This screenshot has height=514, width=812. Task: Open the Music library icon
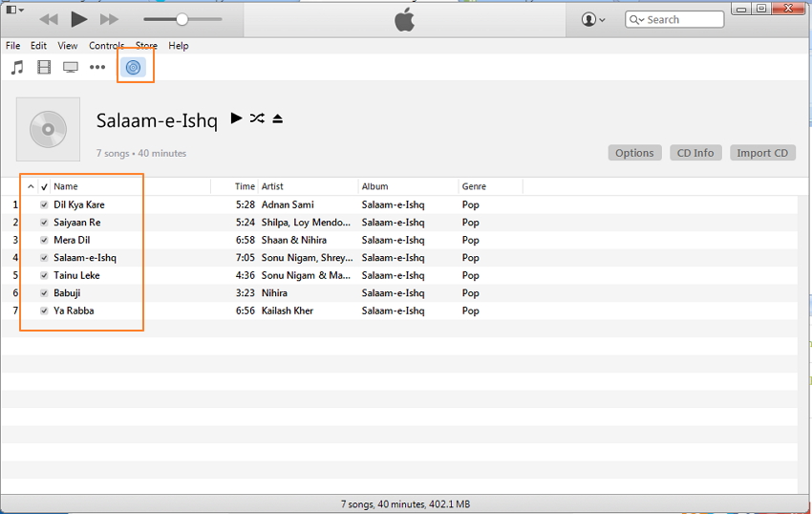(x=17, y=67)
